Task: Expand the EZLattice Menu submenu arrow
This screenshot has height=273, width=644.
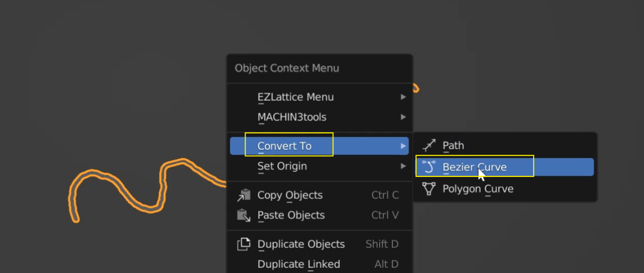Action: coord(403,97)
